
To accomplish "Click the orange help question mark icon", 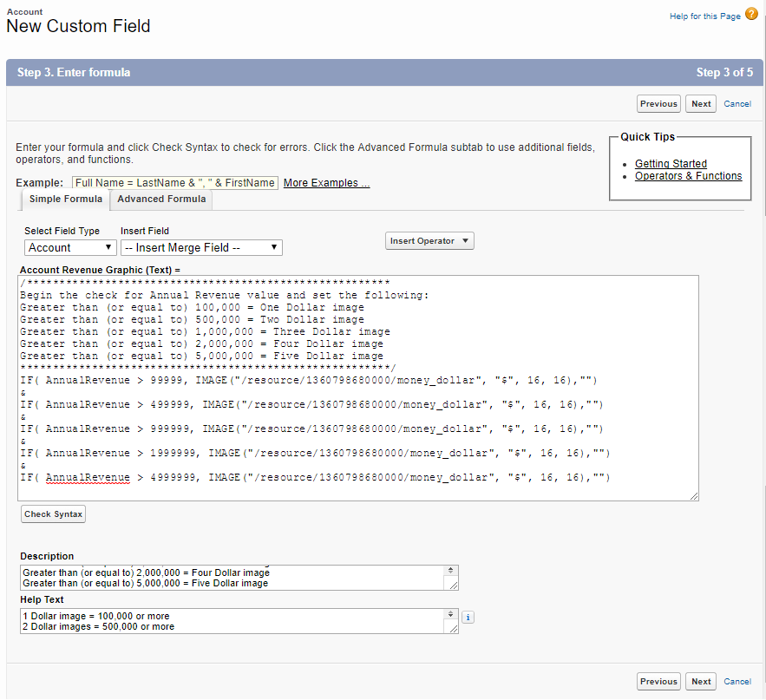I will [751, 15].
